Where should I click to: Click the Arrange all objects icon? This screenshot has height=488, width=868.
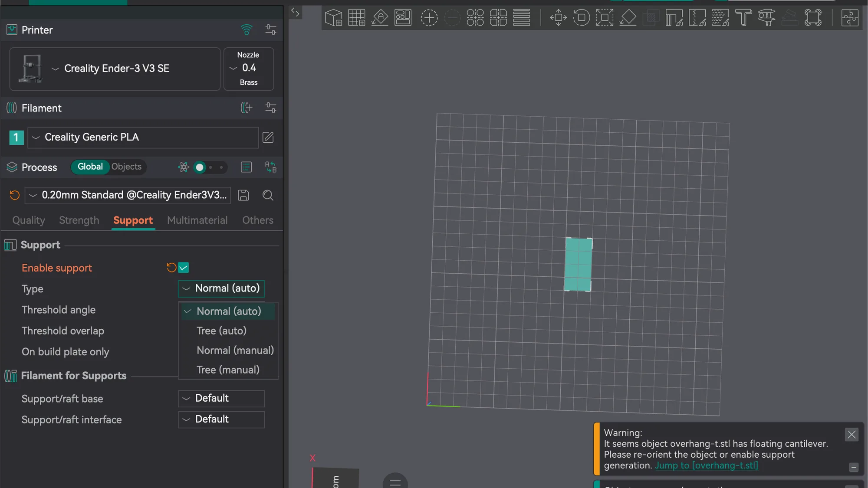[x=403, y=18]
